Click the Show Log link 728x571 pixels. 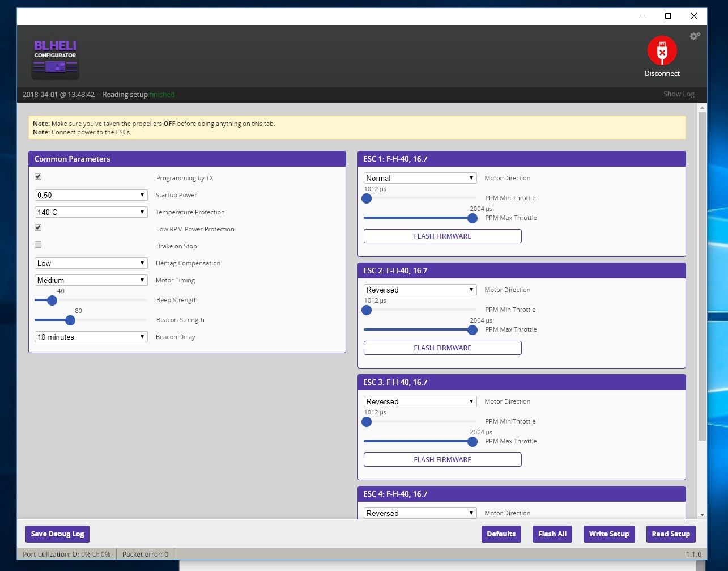click(679, 94)
